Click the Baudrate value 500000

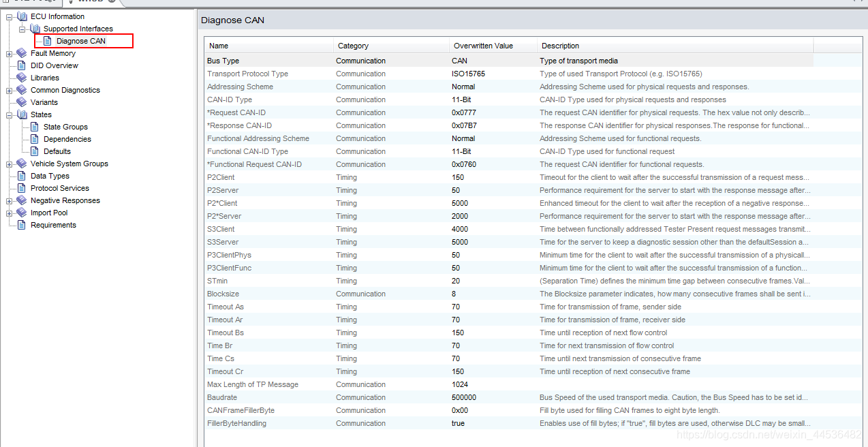(x=464, y=397)
